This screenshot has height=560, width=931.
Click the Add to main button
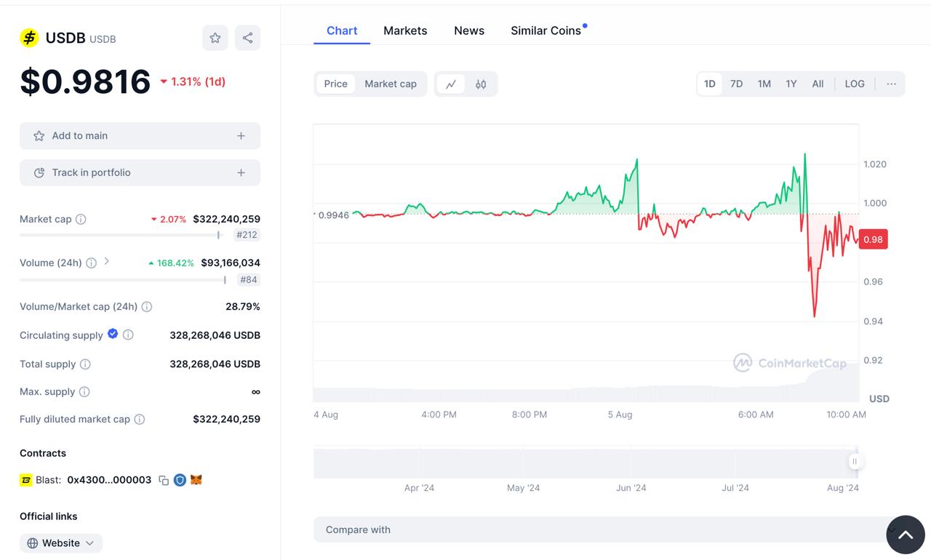click(140, 136)
